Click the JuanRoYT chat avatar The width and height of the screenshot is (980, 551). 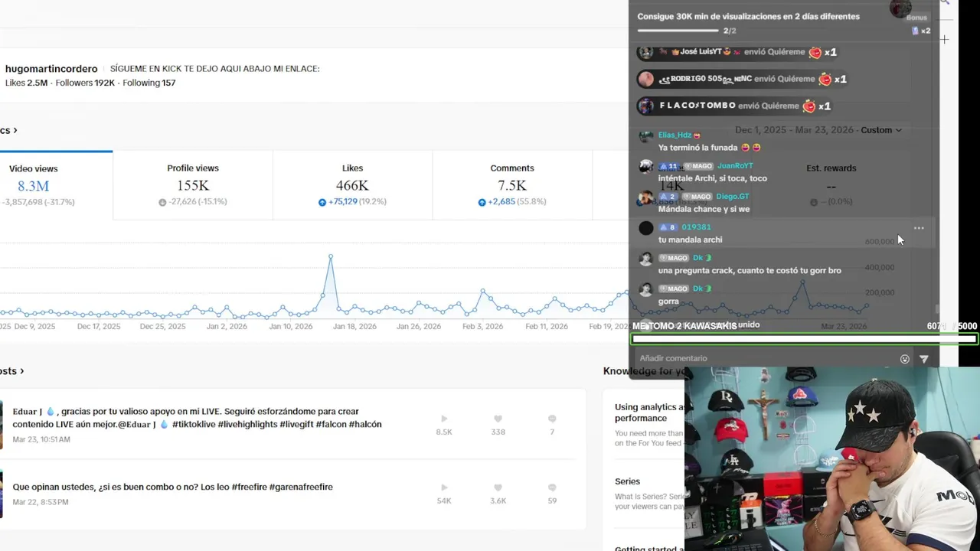coord(646,167)
